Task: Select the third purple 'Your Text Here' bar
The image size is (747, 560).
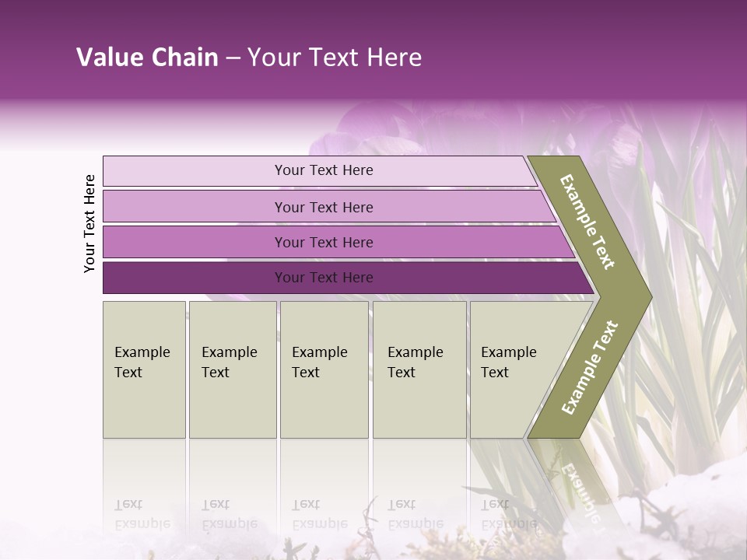Action: [x=323, y=242]
